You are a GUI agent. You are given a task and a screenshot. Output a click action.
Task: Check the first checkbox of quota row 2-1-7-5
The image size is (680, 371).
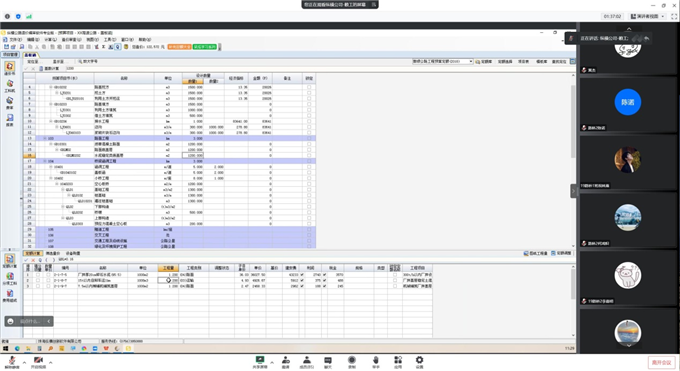(x=38, y=275)
